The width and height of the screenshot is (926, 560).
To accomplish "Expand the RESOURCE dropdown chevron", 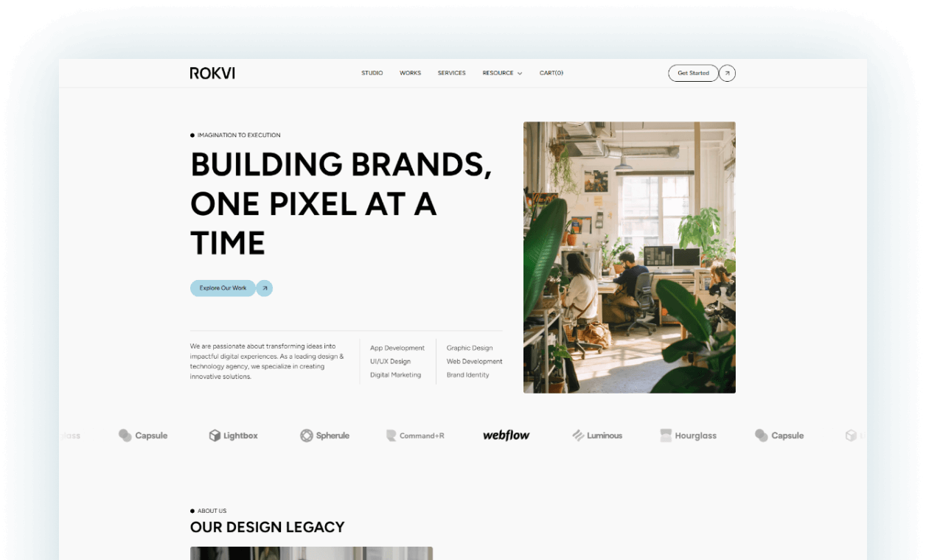I will click(520, 74).
